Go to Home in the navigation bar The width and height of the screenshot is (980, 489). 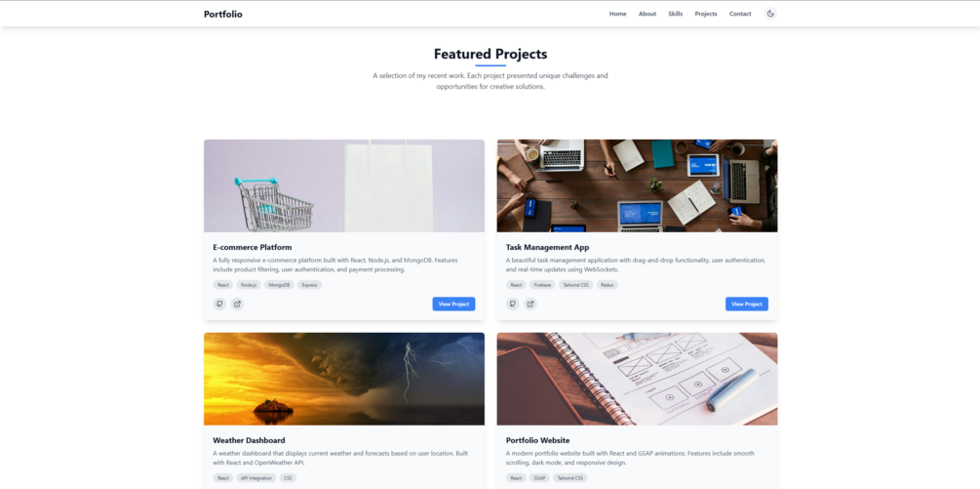pos(617,14)
